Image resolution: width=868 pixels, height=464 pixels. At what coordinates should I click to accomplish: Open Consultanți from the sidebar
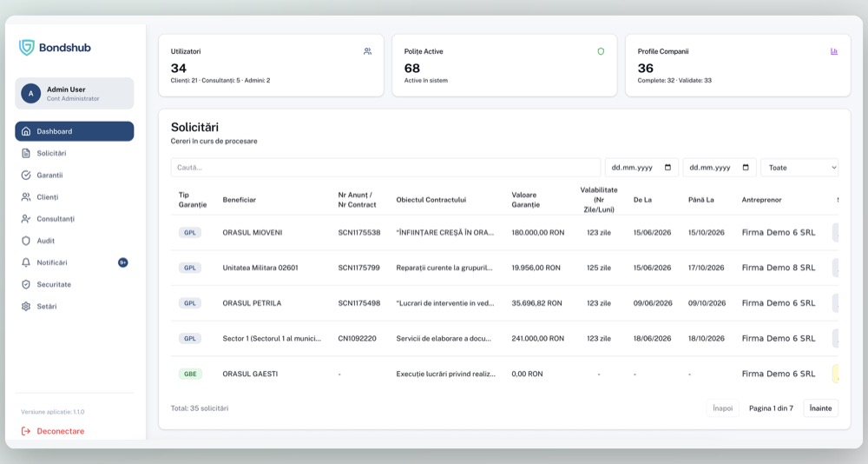[74, 219]
